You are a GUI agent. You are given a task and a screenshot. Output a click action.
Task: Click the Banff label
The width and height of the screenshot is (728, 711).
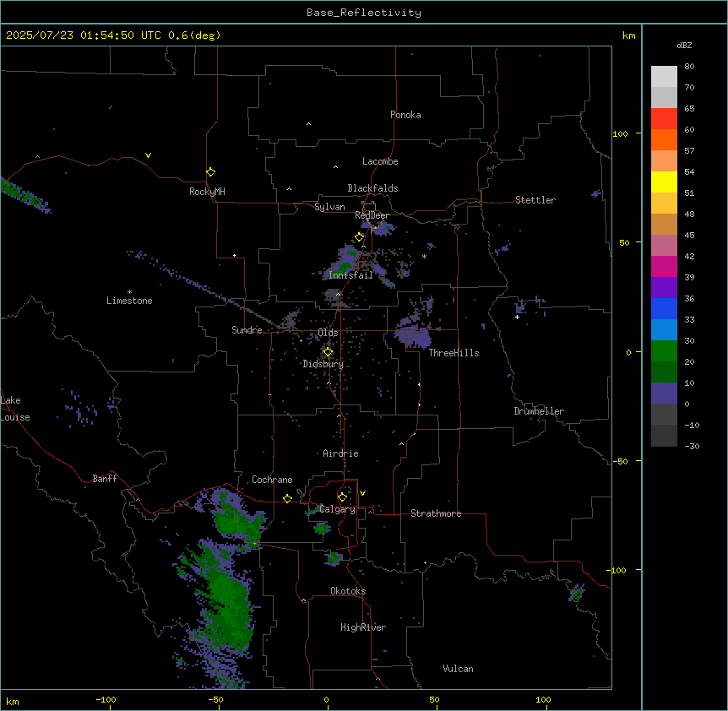pyautogui.click(x=105, y=479)
